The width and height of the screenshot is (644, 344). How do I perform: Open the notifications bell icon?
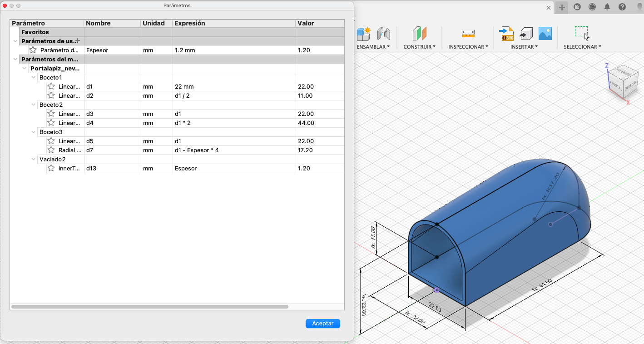(x=607, y=7)
